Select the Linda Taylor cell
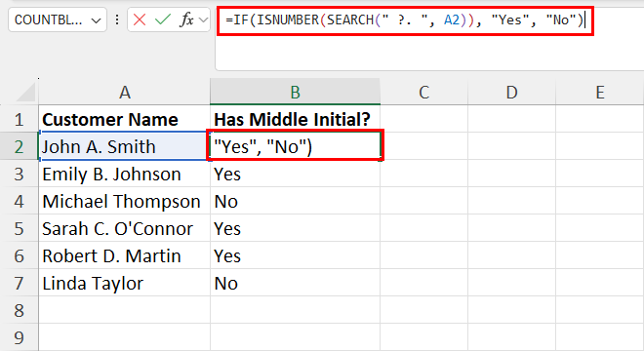Screen dimensions: 644x351 [125, 283]
